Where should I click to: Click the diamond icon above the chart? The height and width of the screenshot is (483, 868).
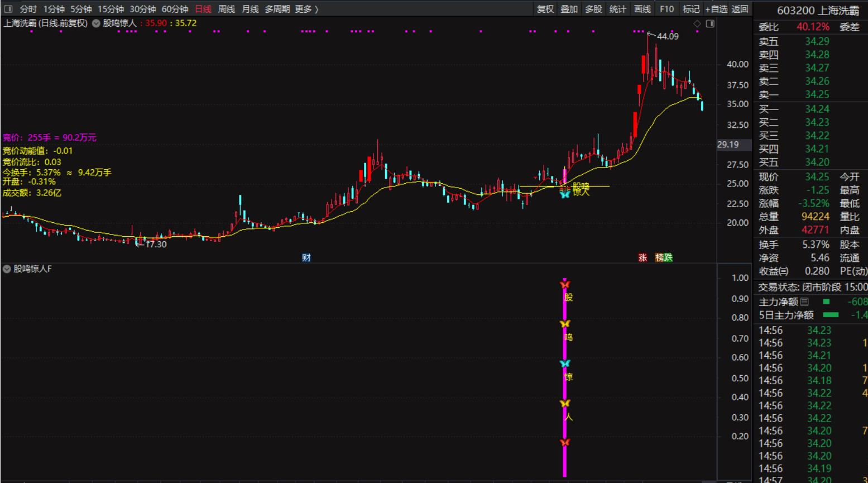(697, 23)
